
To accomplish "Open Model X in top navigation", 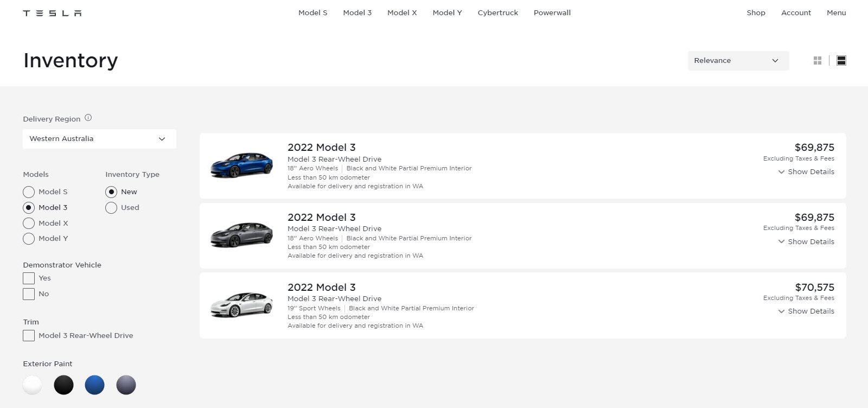I will 402,13.
